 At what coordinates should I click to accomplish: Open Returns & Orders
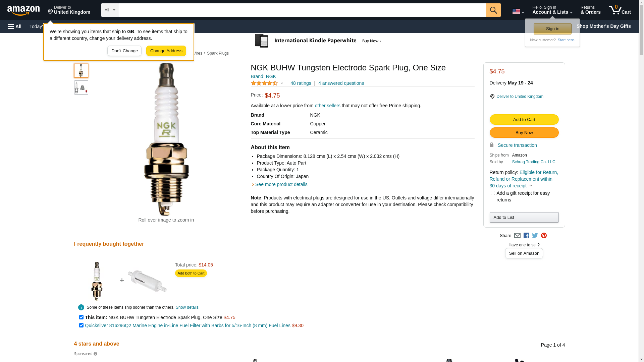[x=590, y=10]
